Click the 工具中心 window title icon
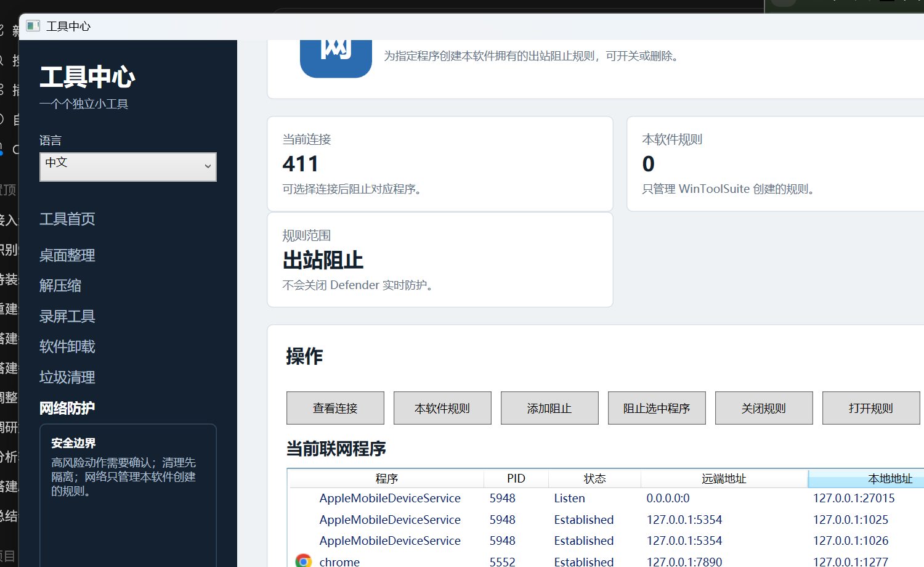The height and width of the screenshot is (567, 924). coord(33,26)
